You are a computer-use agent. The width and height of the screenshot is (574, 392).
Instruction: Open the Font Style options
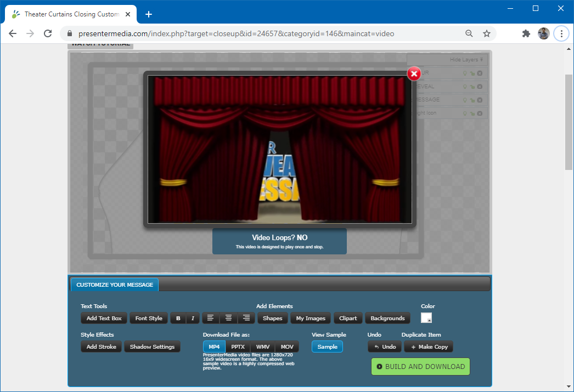pos(149,318)
